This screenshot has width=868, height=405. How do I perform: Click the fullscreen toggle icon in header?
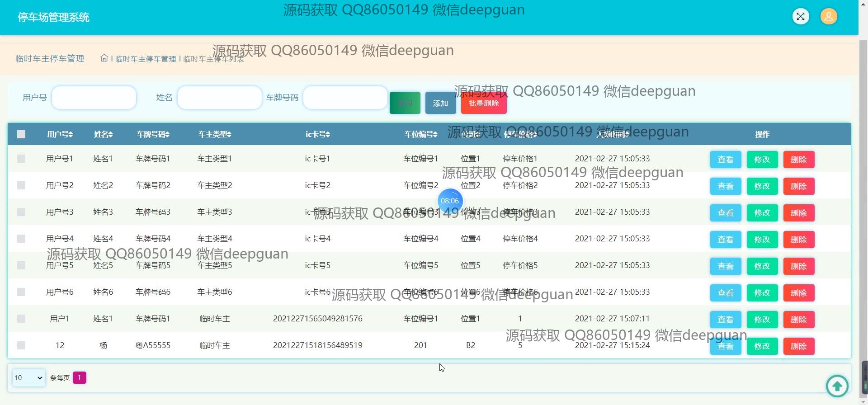click(801, 17)
